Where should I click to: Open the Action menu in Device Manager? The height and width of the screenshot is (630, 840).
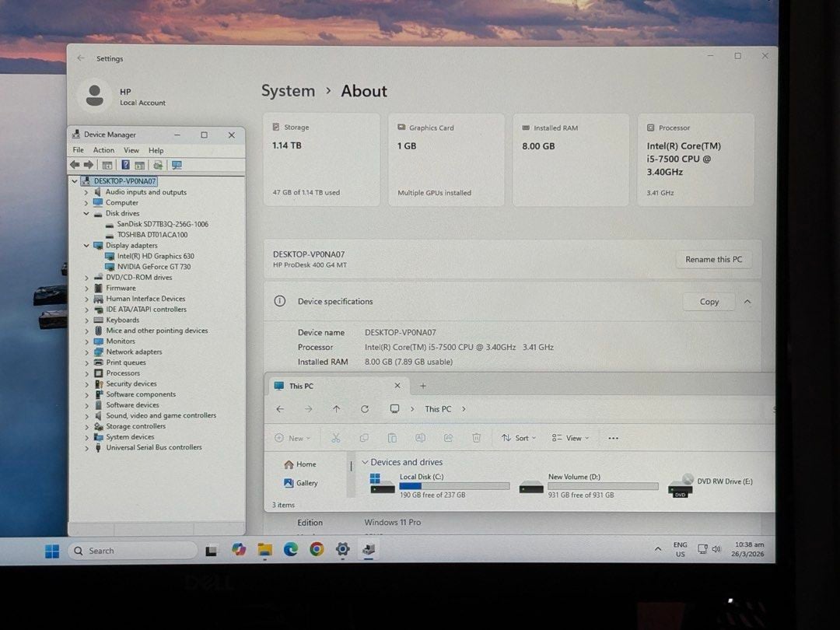pyautogui.click(x=103, y=150)
